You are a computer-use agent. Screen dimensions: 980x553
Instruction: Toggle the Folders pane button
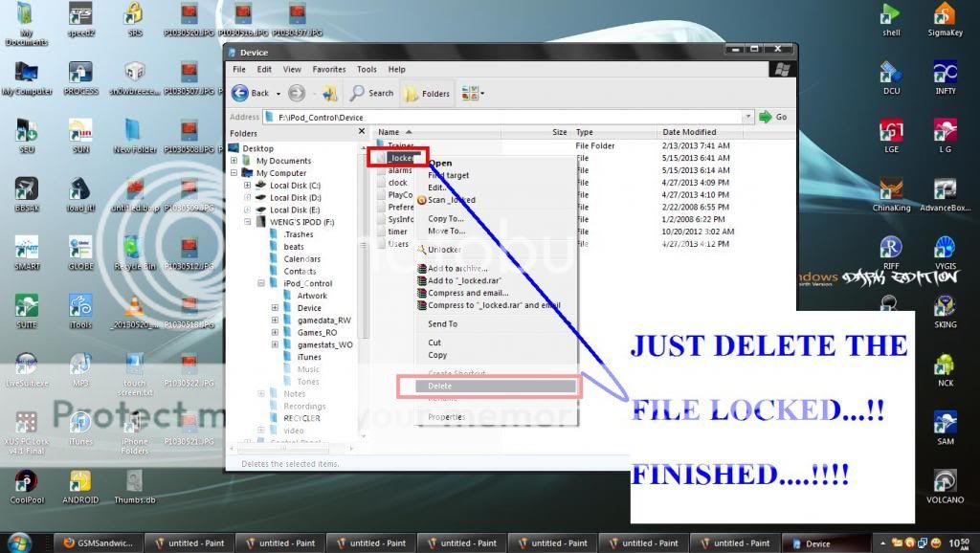pyautogui.click(x=426, y=93)
